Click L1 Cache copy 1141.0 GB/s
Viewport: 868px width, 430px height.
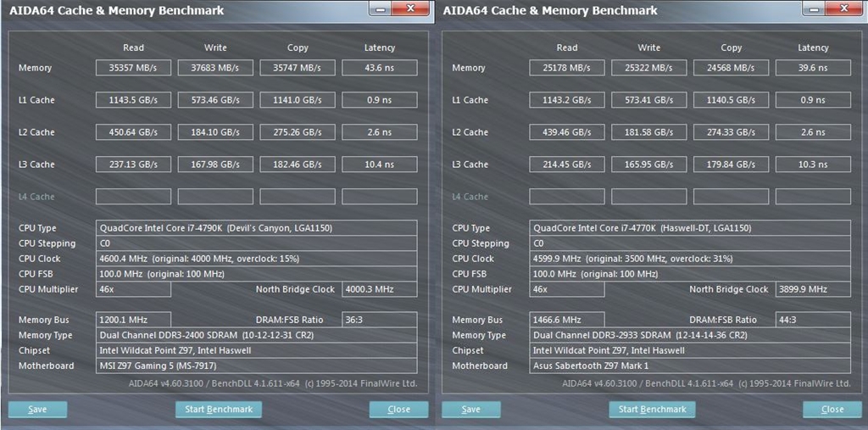(298, 100)
